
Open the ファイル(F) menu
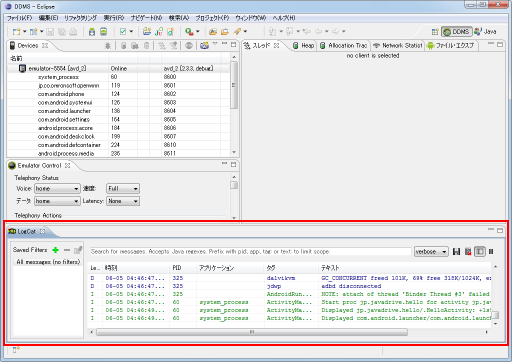tap(20, 18)
